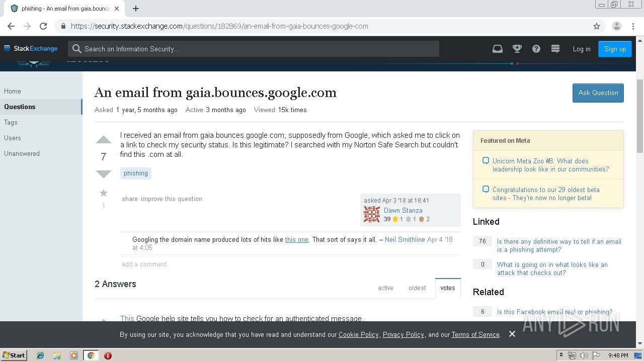Open the Cookie Policy link
The image size is (644, 362).
point(359,334)
